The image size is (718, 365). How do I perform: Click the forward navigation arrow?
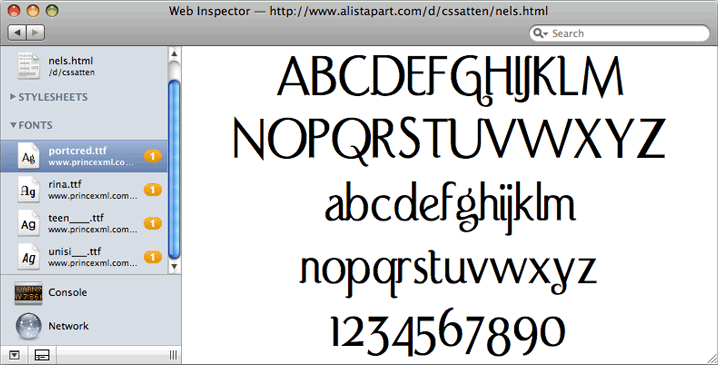(36, 33)
